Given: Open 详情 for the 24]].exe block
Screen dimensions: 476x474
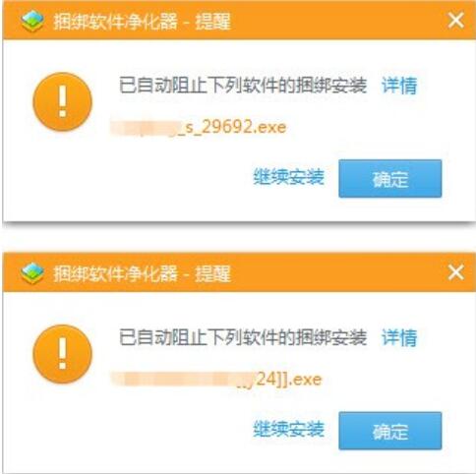Looking at the screenshot, I should [399, 337].
